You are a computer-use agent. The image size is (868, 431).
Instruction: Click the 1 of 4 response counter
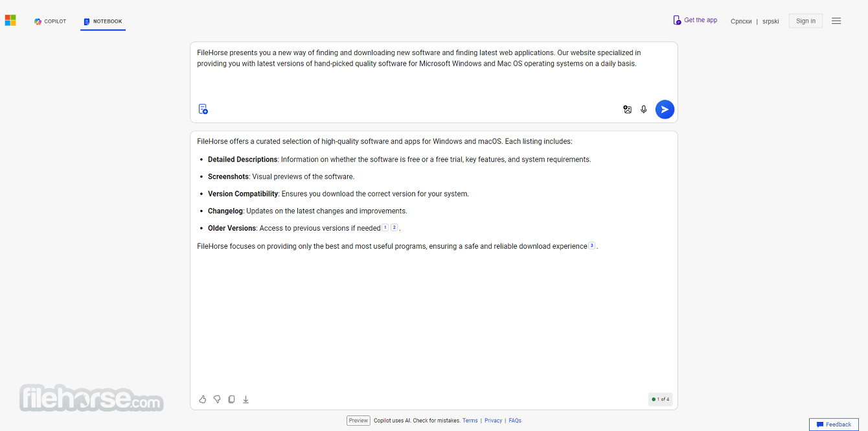(661, 399)
